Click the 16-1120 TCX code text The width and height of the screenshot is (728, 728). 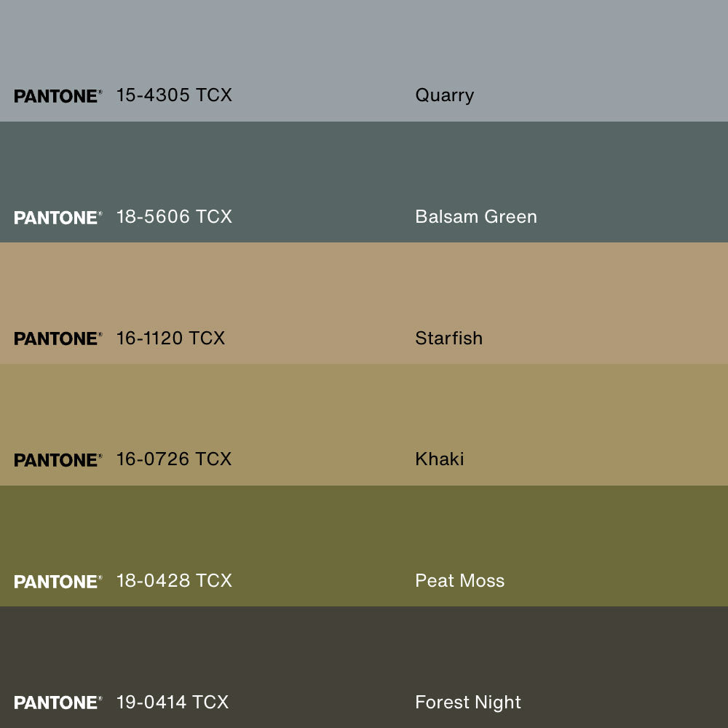[170, 338]
